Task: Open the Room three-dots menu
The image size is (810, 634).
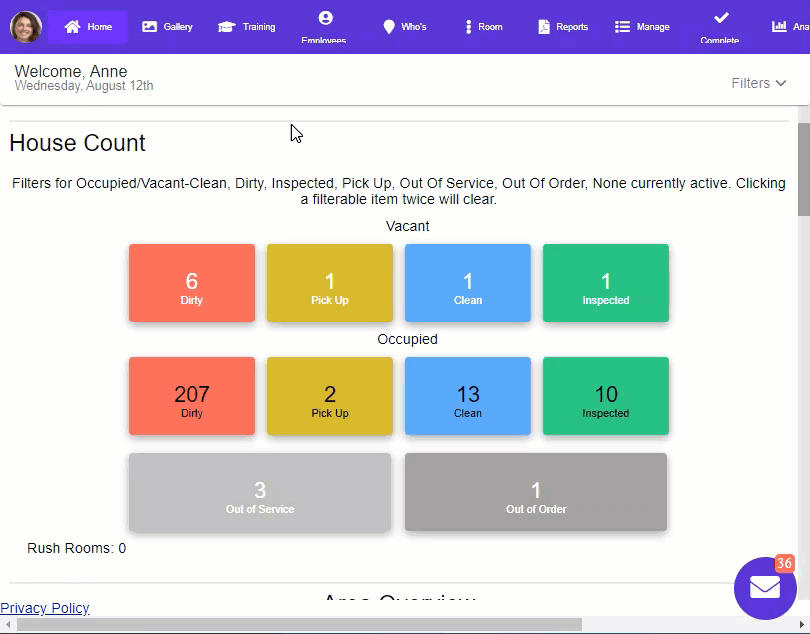Action: 468,27
